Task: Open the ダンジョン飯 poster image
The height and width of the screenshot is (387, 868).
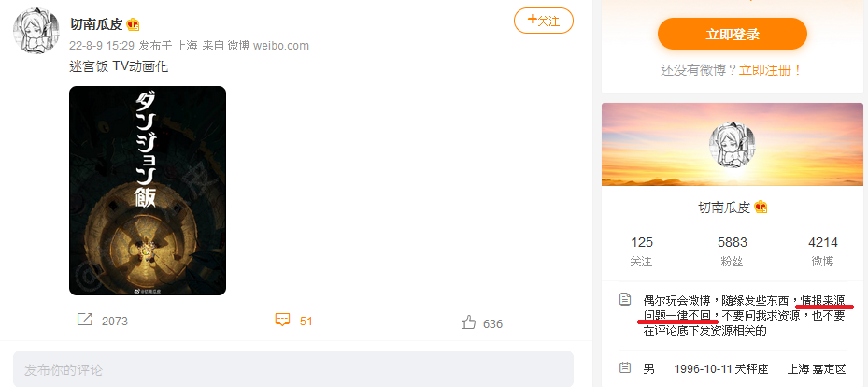Action: pyautogui.click(x=148, y=191)
